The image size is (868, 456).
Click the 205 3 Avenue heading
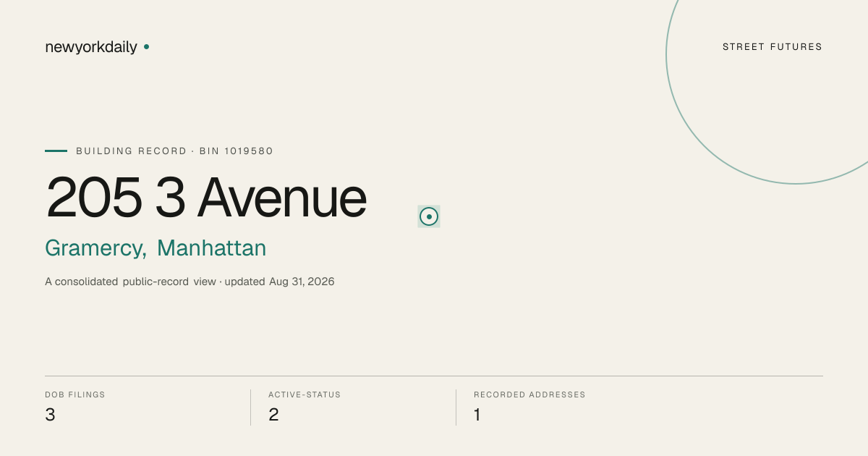coord(206,197)
